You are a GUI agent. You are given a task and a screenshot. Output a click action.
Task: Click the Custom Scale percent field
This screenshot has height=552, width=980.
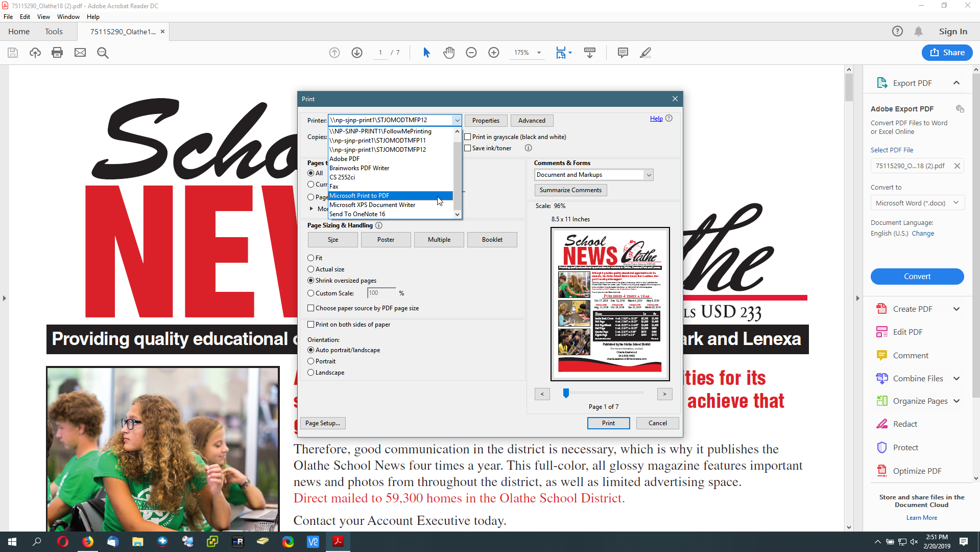[x=381, y=293]
